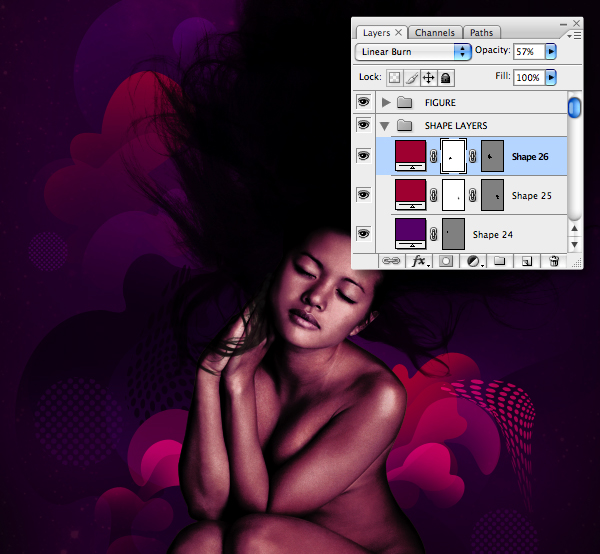Screen dimensions: 600x554
Task: Select Shape 25 gray vector mask thumbnail
Action: [492, 195]
